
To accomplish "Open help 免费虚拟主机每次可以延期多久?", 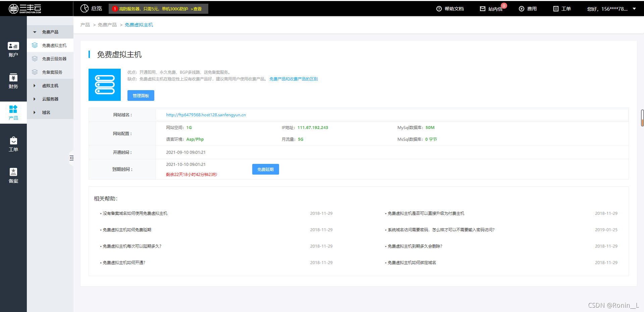I will tap(132, 246).
